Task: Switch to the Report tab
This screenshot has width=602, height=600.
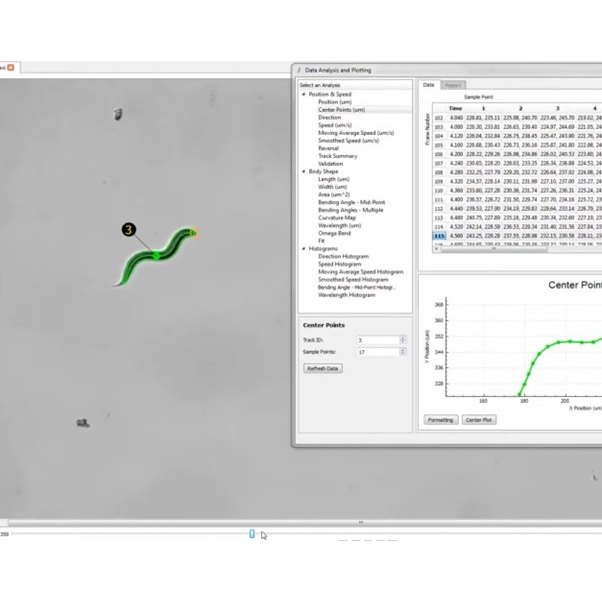Action: (453, 85)
